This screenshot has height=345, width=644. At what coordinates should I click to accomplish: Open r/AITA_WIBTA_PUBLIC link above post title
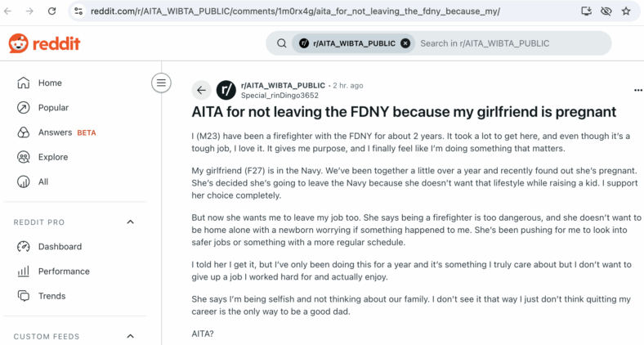click(x=283, y=85)
